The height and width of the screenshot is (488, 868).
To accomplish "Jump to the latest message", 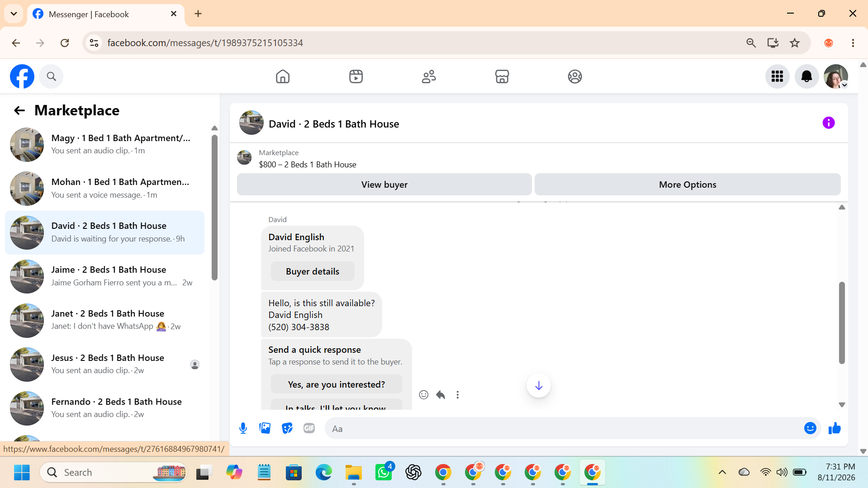I will click(538, 386).
